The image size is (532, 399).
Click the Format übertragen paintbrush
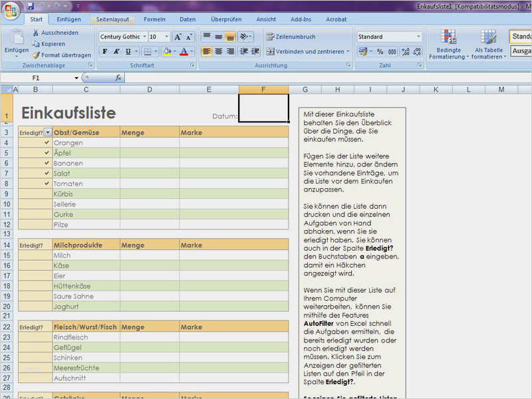tap(36, 55)
